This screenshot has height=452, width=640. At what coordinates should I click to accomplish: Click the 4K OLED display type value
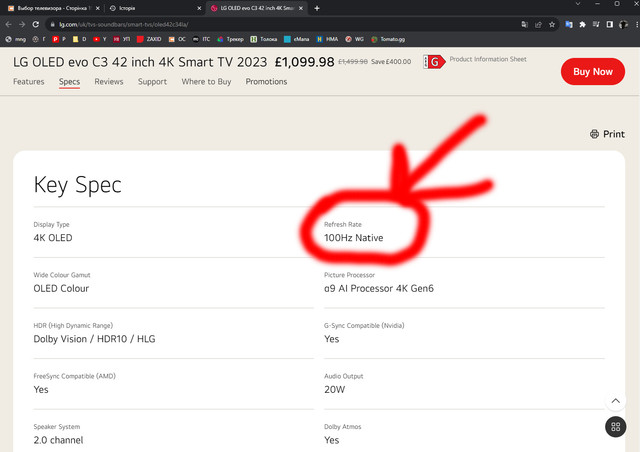53,238
